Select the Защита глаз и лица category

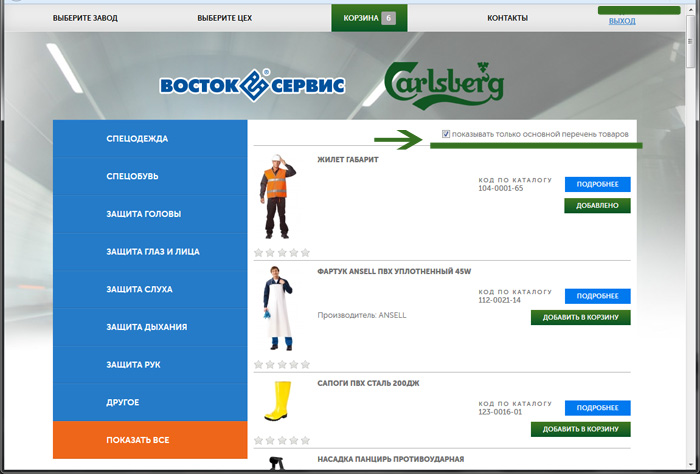(150, 251)
